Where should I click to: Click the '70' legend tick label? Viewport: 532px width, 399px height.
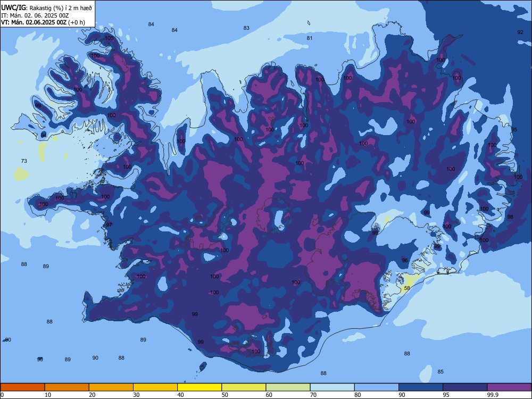tap(313, 395)
